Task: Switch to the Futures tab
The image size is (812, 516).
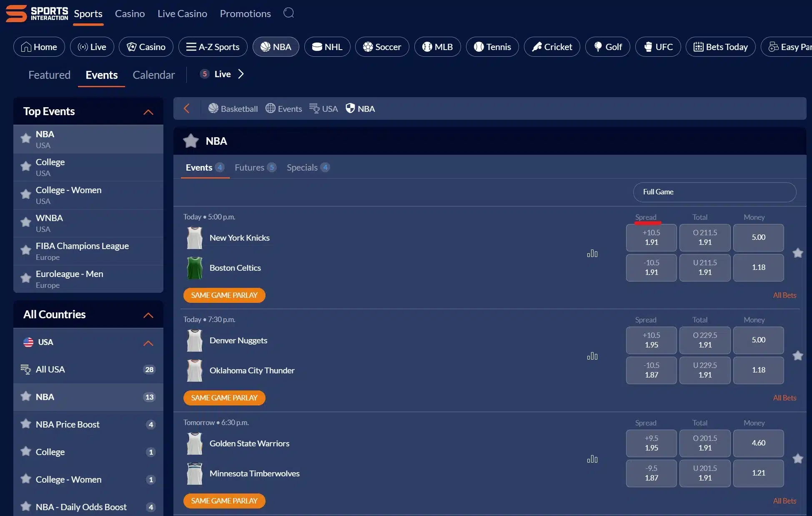Action: click(256, 167)
